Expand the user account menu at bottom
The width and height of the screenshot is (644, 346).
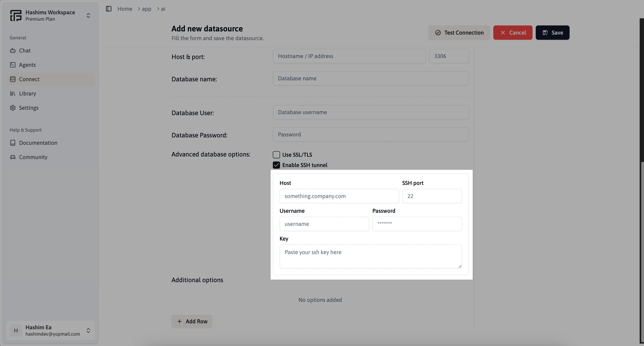click(x=88, y=330)
